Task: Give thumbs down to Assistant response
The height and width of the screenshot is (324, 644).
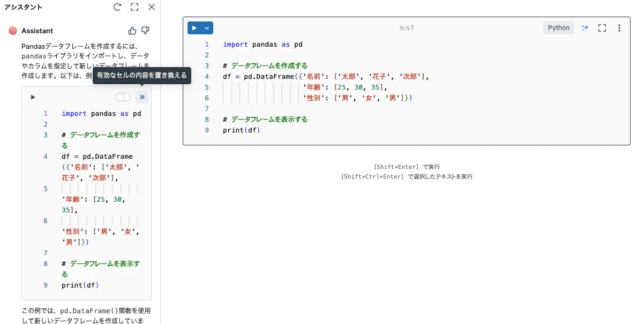Action: pos(145,31)
